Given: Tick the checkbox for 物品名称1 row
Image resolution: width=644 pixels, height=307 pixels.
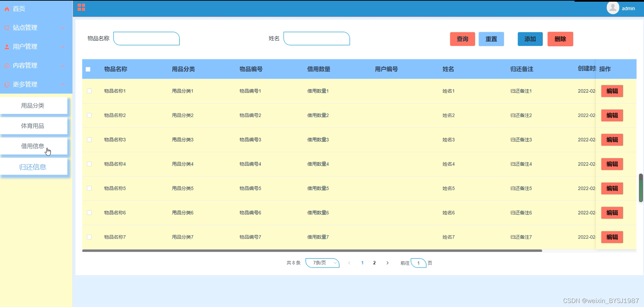Looking at the screenshot, I should pyautogui.click(x=89, y=91).
